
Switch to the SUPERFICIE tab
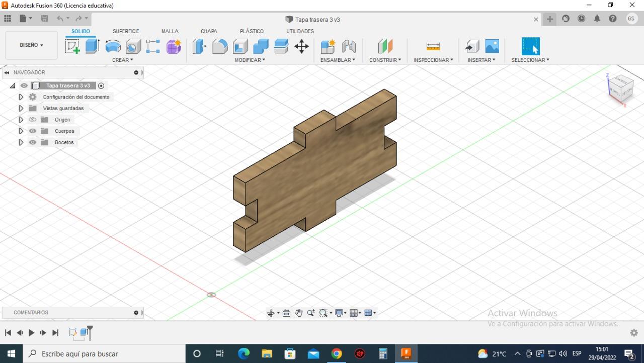(x=126, y=31)
